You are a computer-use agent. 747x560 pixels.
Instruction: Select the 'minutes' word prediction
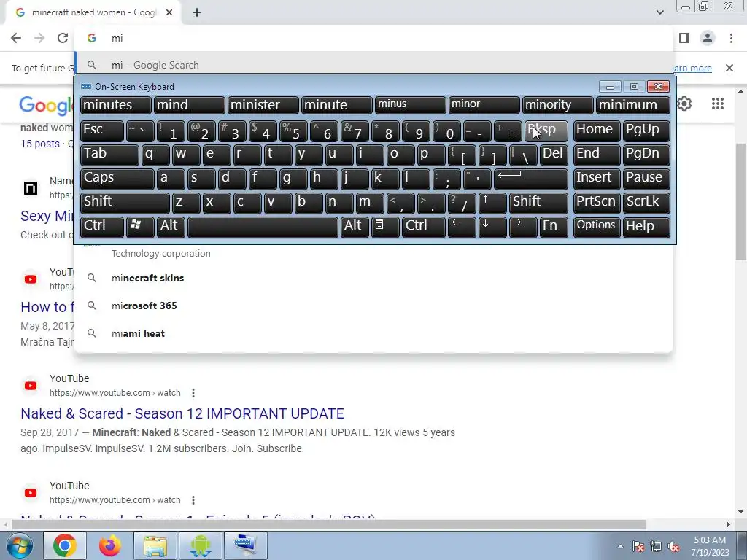[x=116, y=105]
